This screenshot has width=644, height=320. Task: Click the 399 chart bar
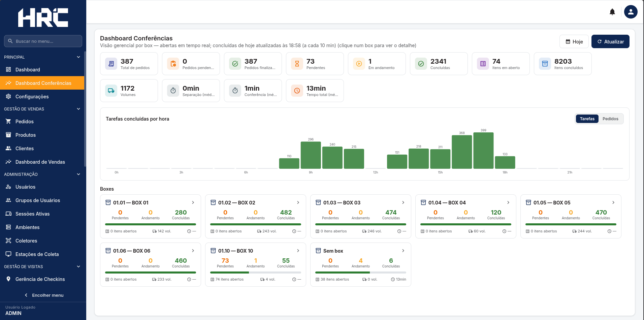(x=483, y=150)
